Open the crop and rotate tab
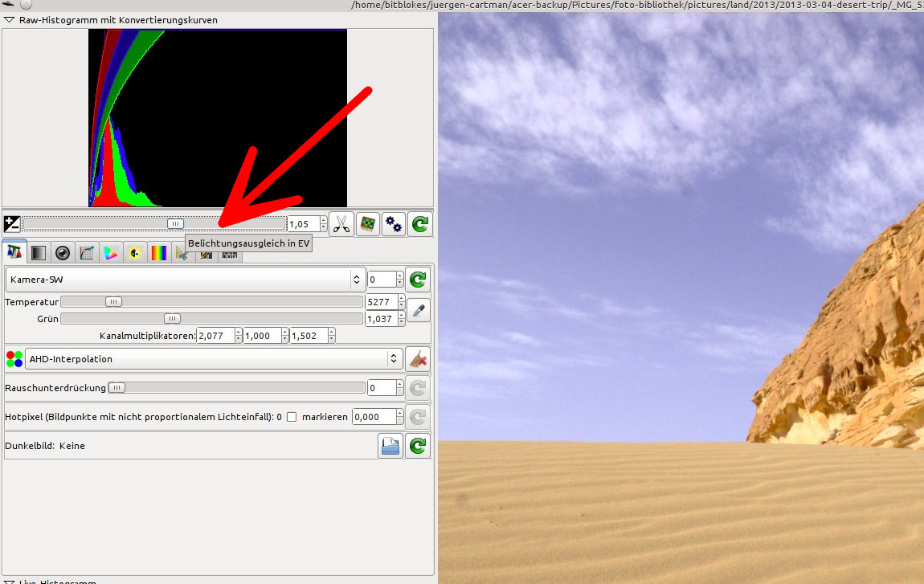The height and width of the screenshot is (584, 924). 182,254
